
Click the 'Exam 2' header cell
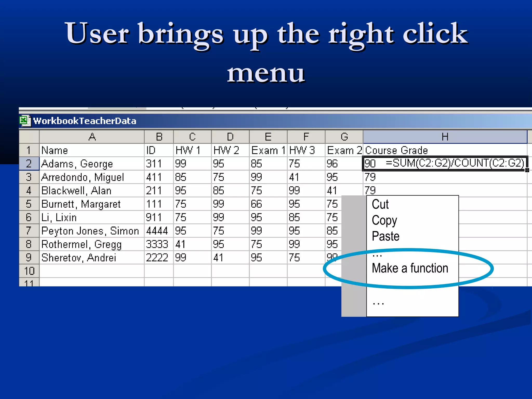[x=344, y=150]
